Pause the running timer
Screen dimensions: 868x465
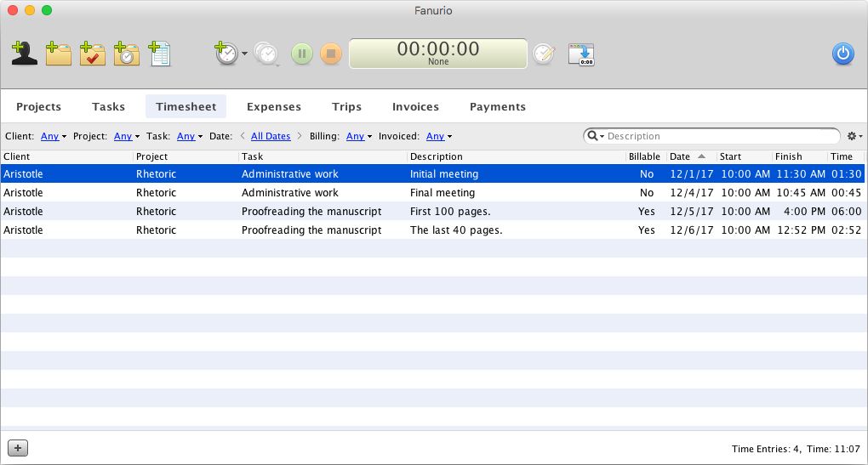tap(302, 54)
